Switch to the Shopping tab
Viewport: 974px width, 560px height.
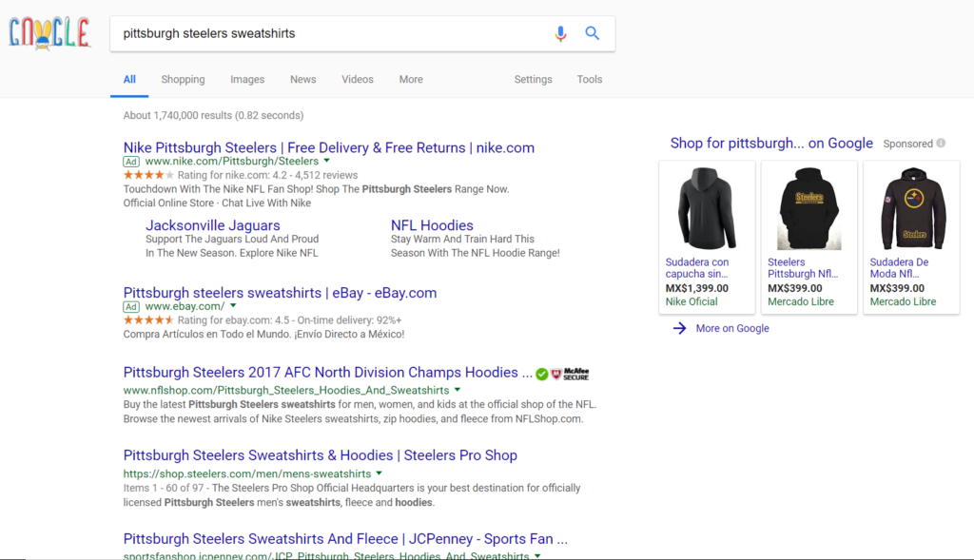point(183,80)
